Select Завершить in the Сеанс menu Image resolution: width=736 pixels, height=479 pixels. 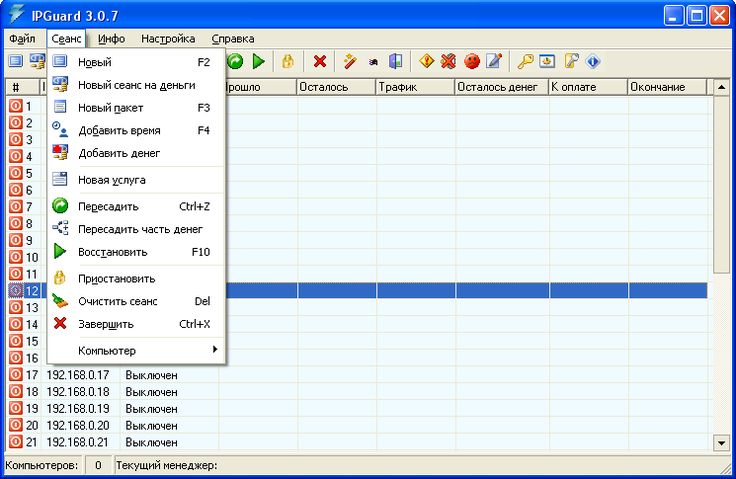[x=136, y=324]
